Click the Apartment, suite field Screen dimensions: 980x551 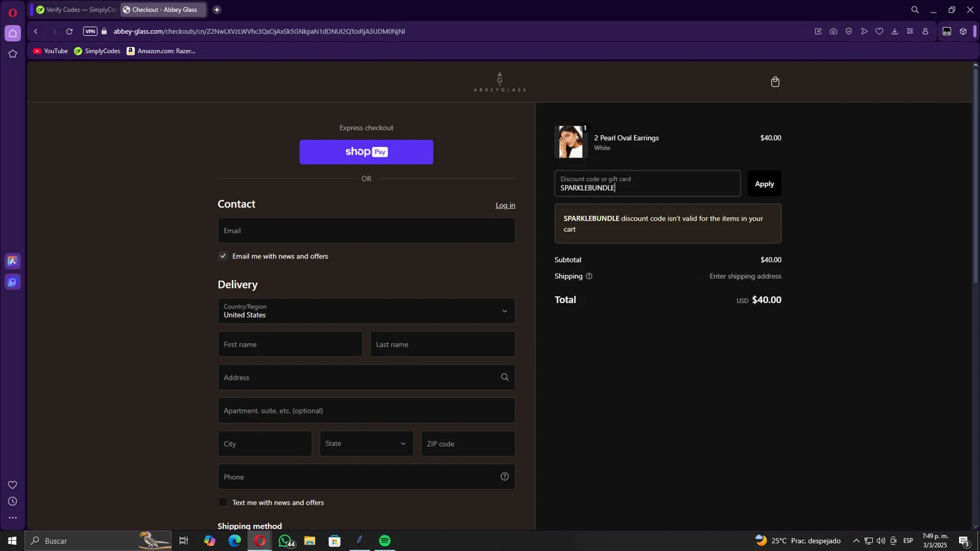click(367, 411)
